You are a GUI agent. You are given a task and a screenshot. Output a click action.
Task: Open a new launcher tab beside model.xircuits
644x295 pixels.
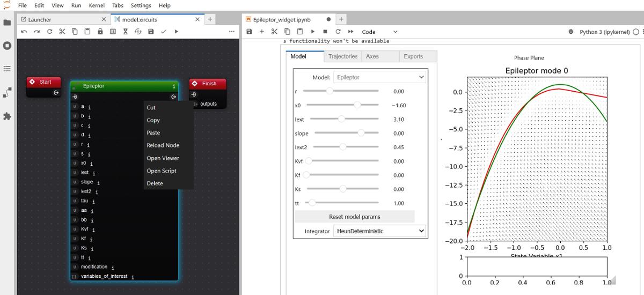pos(210,19)
